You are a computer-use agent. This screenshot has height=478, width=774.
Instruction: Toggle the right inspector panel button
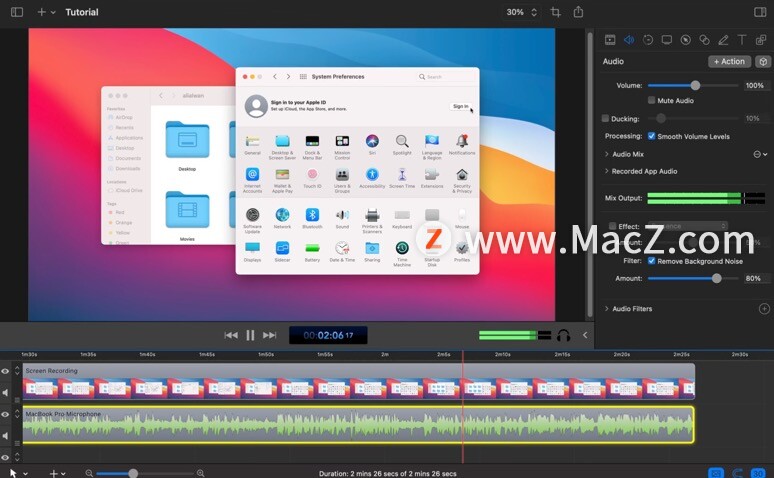[760, 12]
